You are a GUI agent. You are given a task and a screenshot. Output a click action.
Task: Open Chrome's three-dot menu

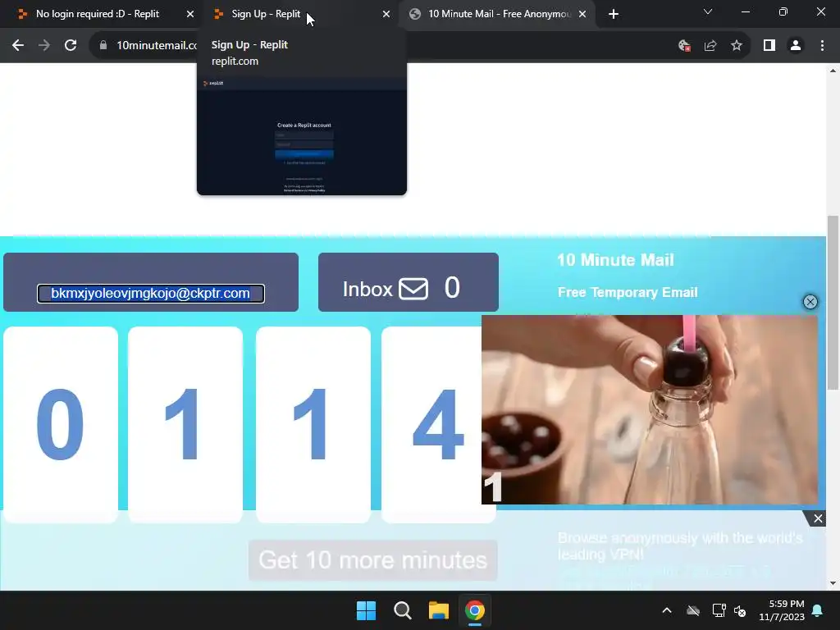(822, 46)
